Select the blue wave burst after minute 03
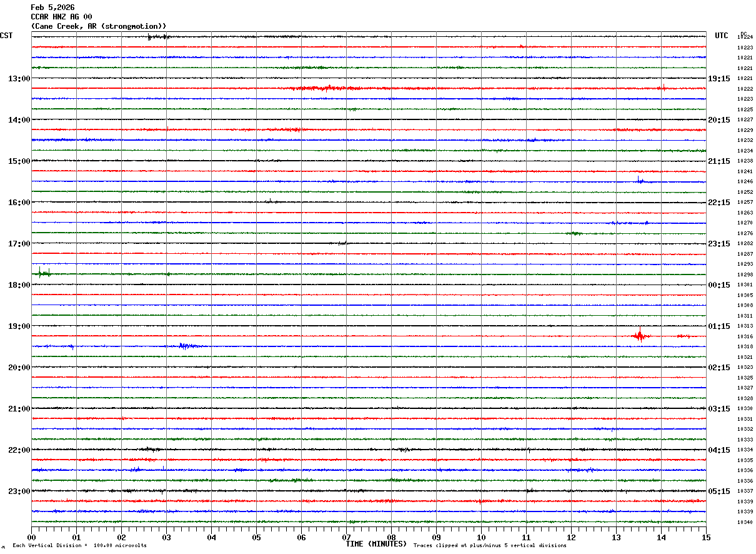 [x=187, y=346]
